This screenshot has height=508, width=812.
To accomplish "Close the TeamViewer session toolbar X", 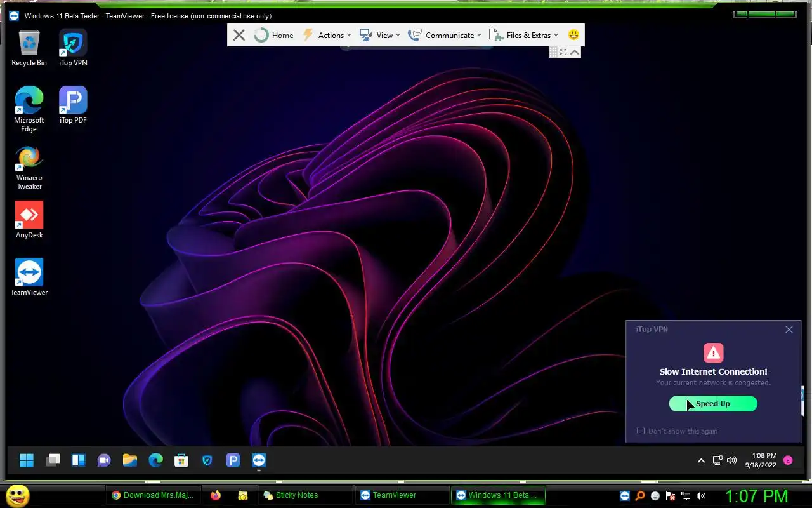I will coord(239,36).
